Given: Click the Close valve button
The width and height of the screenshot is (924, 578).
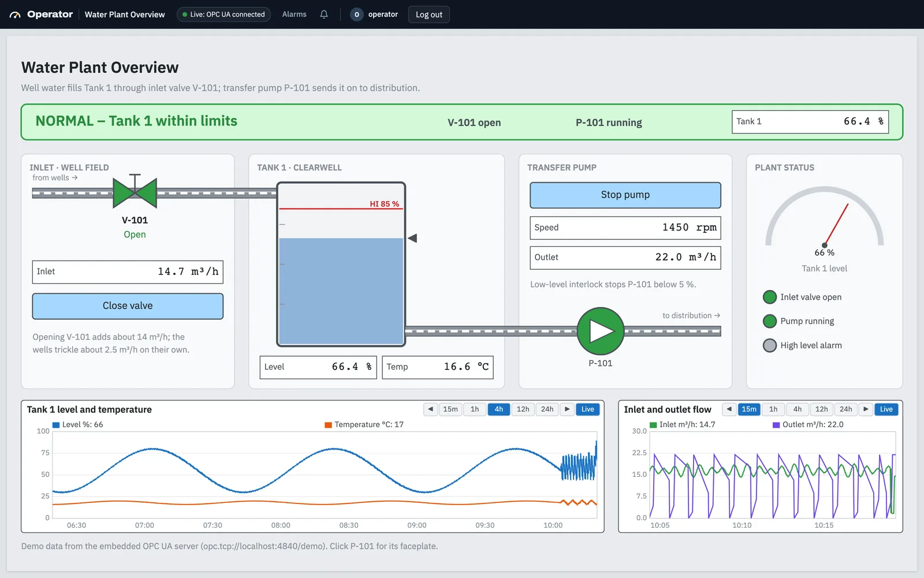Looking at the screenshot, I should click(x=128, y=306).
